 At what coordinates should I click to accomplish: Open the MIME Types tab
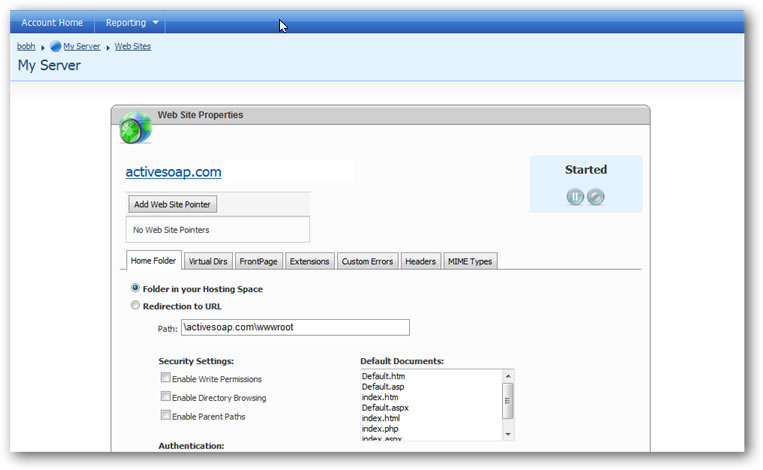[x=470, y=261]
